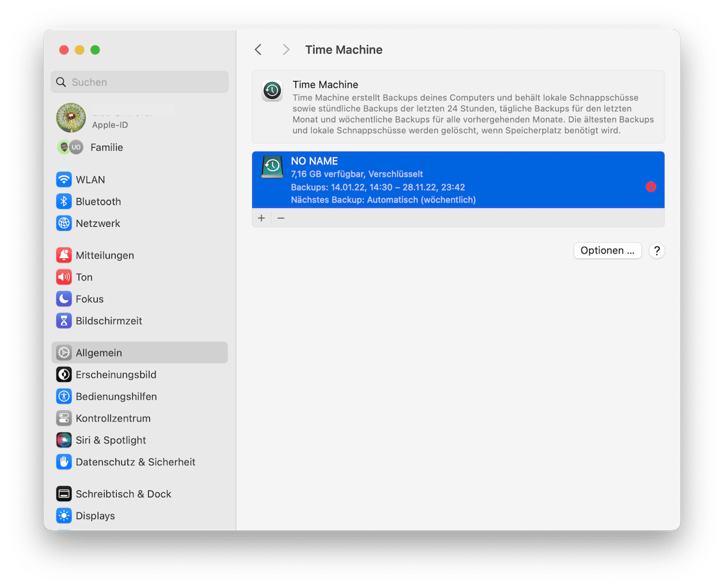The image size is (724, 588).
Task: Click 'Nächstes Backup: Automatisch (wöchentlich)' text
Action: pyautogui.click(x=383, y=200)
